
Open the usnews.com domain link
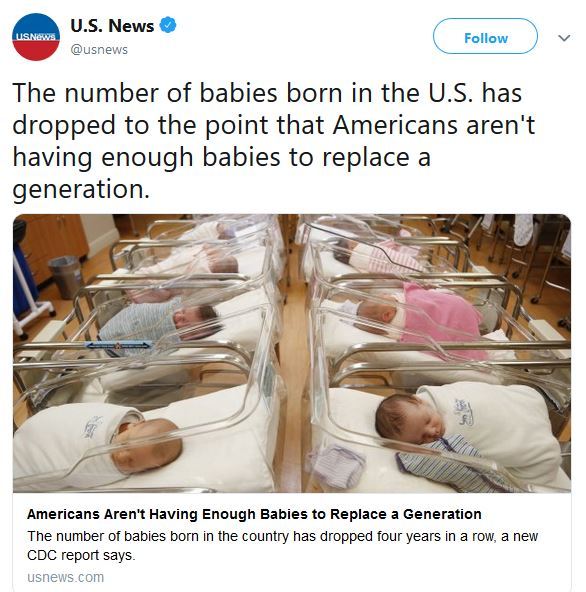click(x=65, y=577)
